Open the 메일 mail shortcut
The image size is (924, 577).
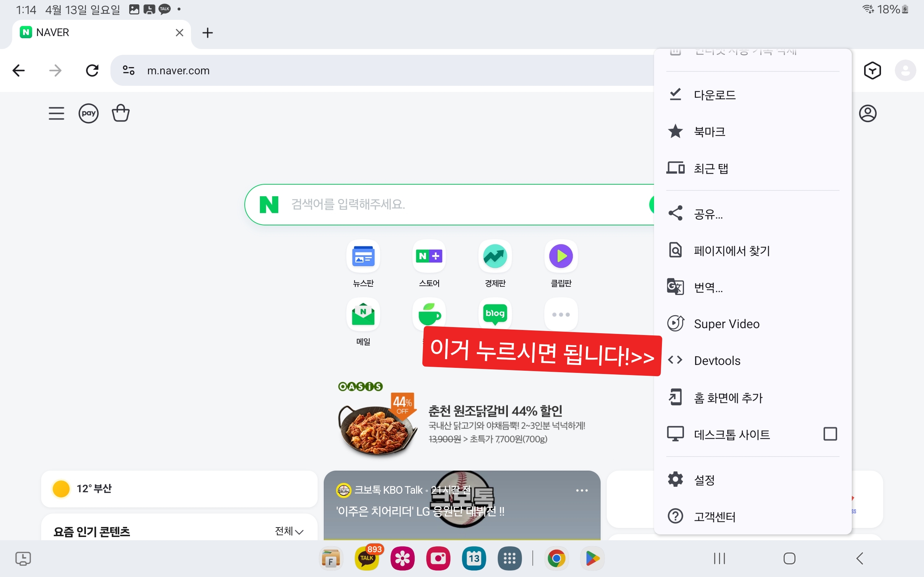(363, 314)
